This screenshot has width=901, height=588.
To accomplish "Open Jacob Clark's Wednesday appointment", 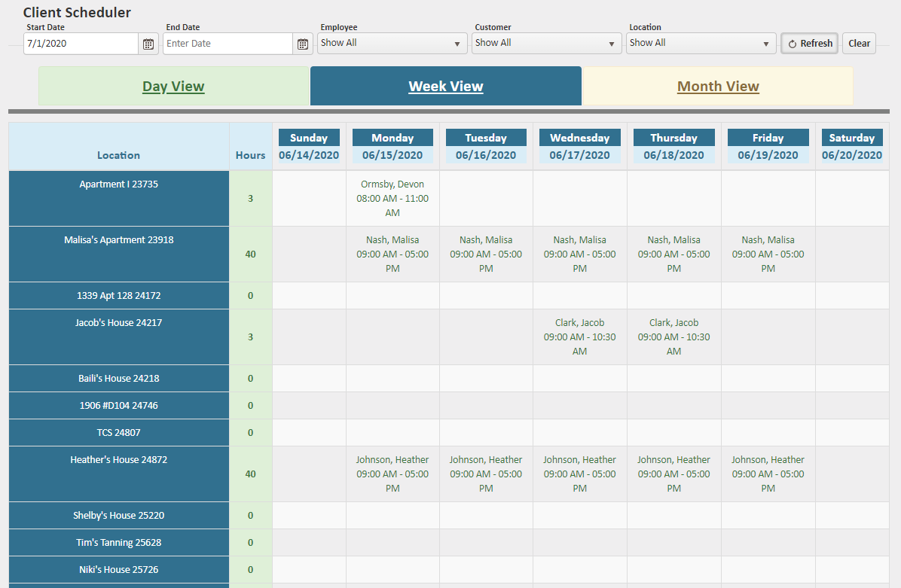I will pos(579,337).
